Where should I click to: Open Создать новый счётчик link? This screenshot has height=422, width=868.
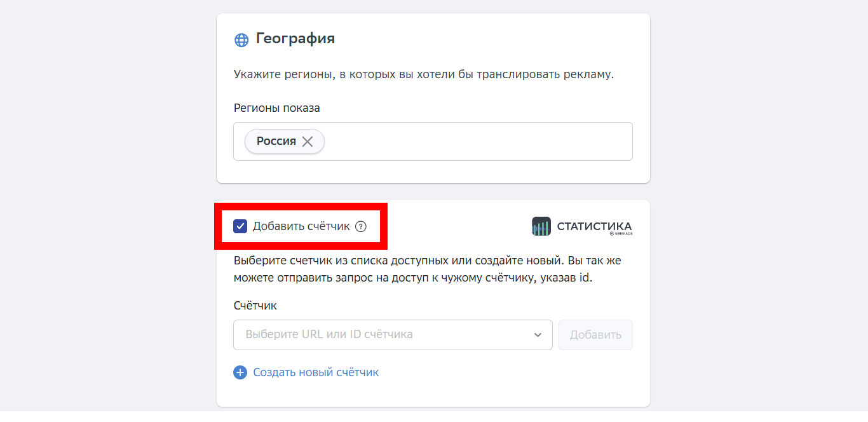pyautogui.click(x=316, y=372)
